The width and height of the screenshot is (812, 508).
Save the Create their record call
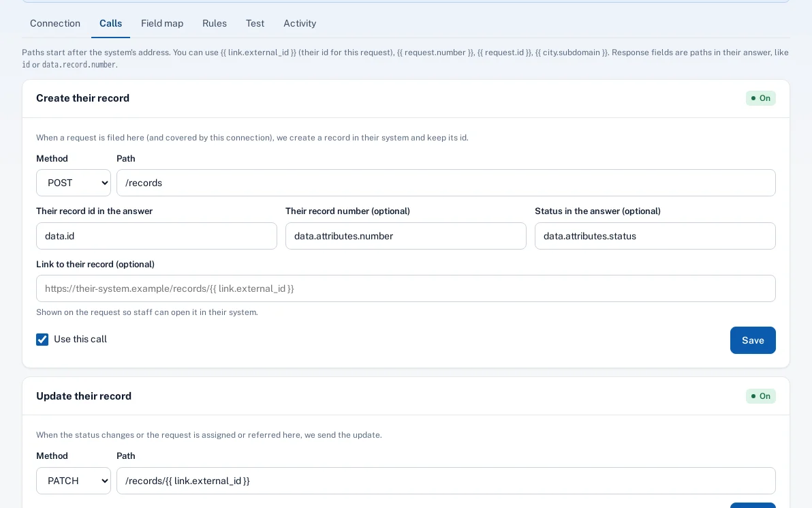tap(753, 340)
